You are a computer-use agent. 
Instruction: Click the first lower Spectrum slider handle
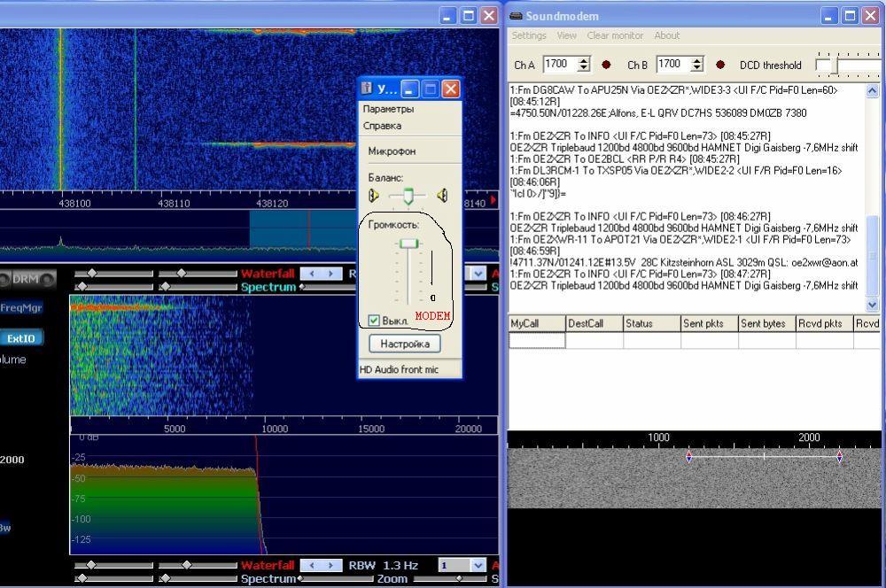click(82, 578)
